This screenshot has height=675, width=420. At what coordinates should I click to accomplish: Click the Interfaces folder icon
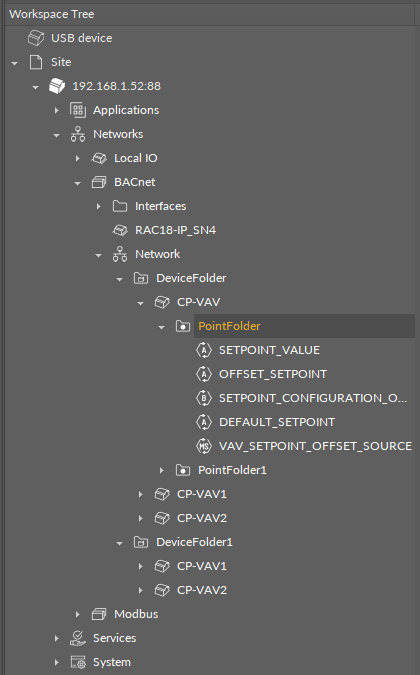point(120,206)
